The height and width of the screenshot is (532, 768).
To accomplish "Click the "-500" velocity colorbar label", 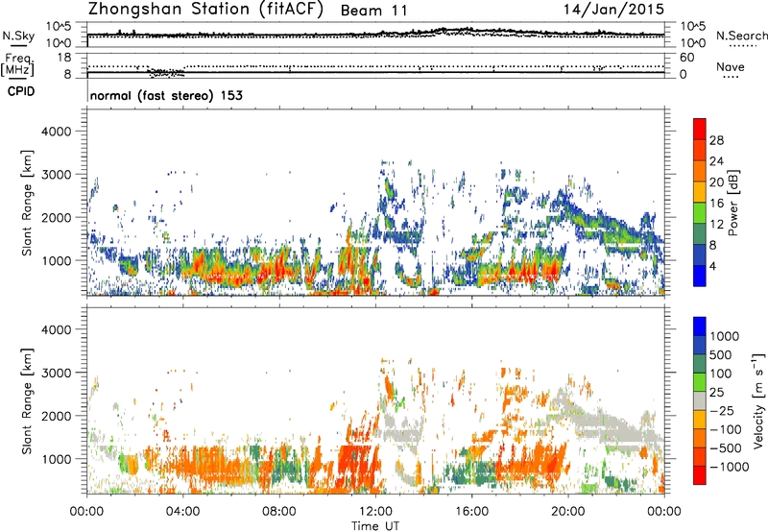I will (x=725, y=448).
